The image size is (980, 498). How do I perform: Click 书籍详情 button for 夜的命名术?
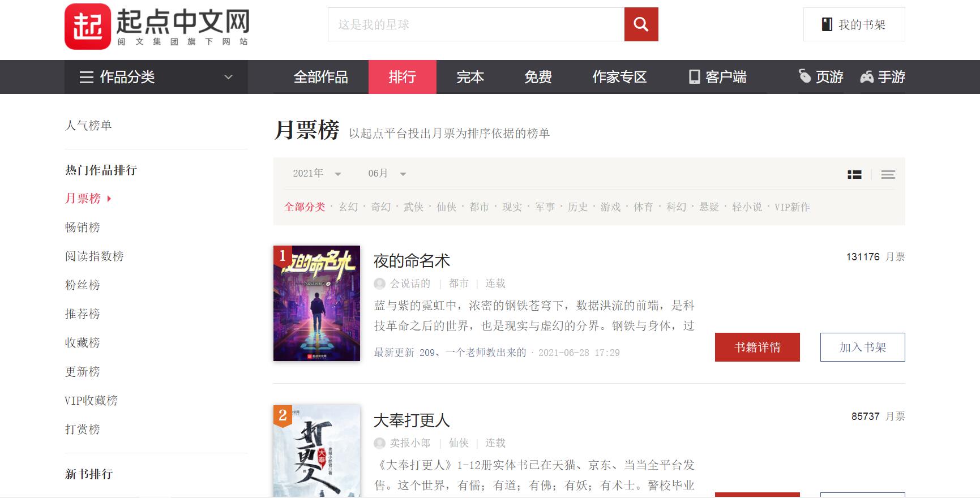[758, 347]
